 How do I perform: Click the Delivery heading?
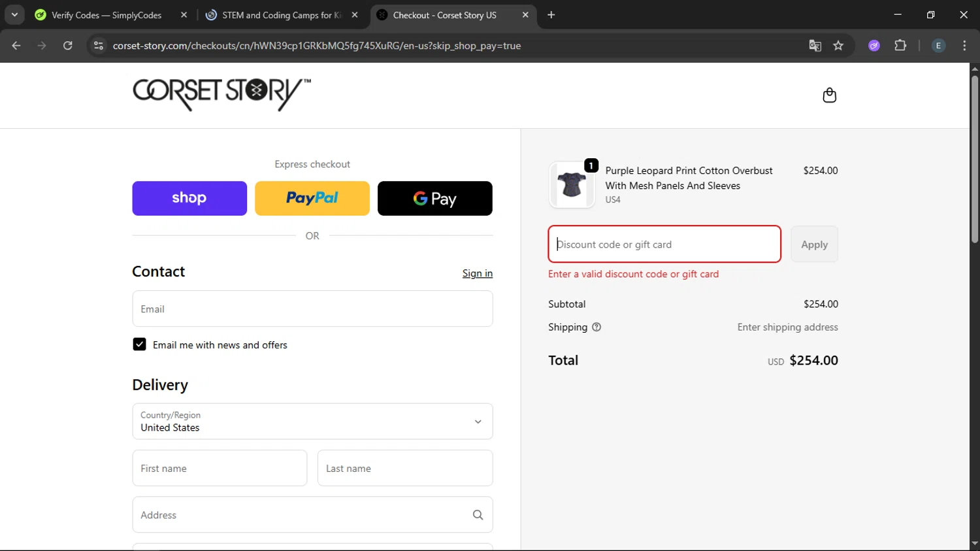click(160, 385)
